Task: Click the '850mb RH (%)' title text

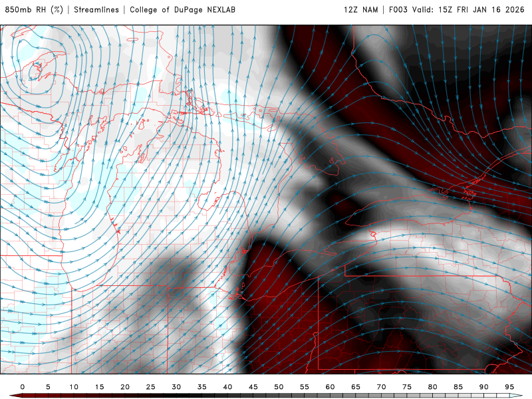Action: [x=34, y=10]
